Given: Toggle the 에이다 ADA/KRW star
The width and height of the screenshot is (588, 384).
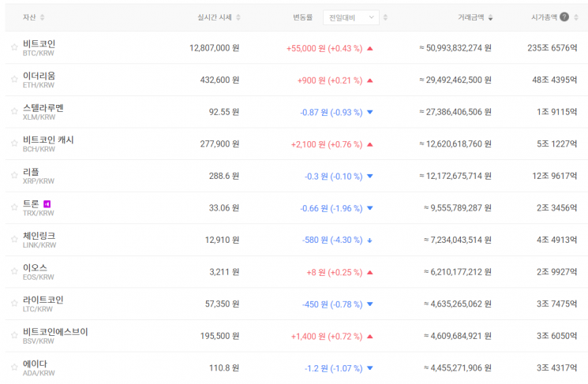Looking at the screenshot, I should click(14, 367).
